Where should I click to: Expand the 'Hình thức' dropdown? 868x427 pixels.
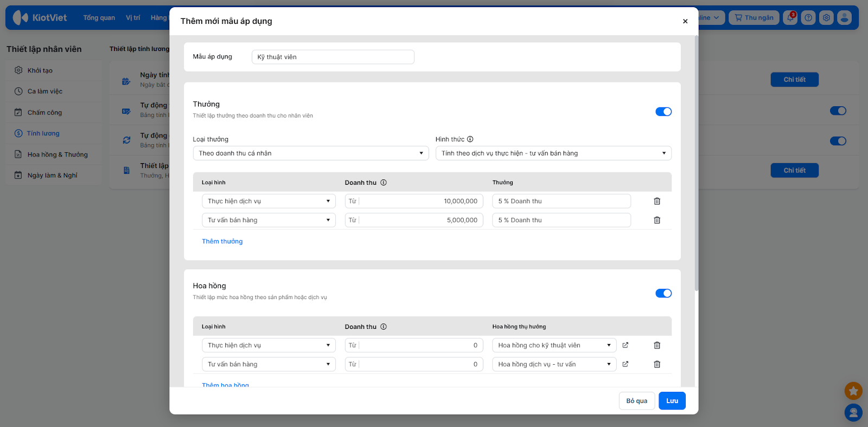click(x=553, y=153)
